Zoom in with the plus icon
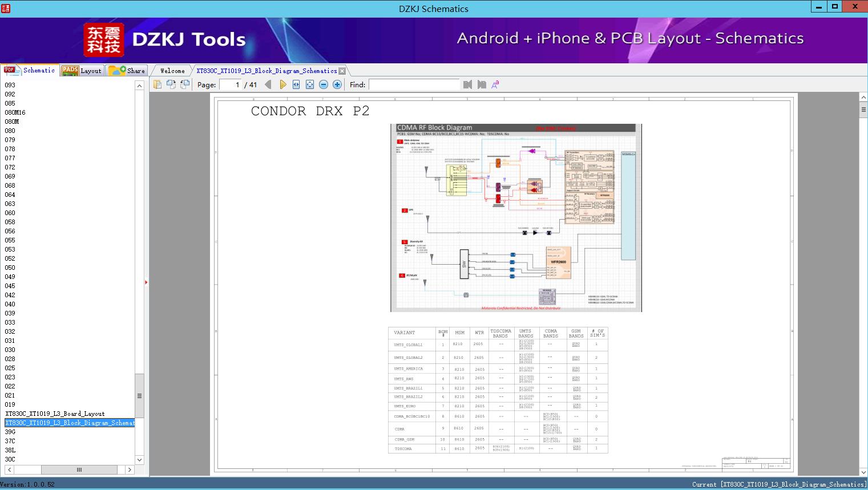Viewport: 868px width, 490px height. click(337, 84)
